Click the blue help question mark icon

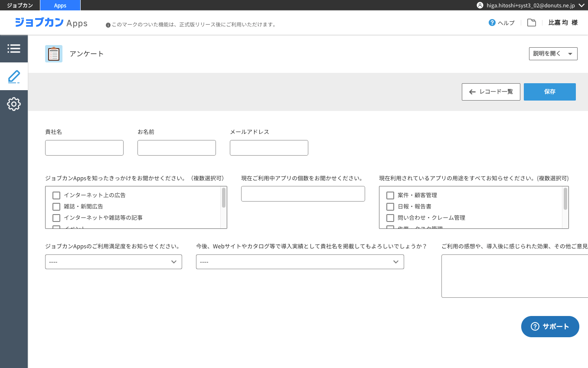pos(492,23)
